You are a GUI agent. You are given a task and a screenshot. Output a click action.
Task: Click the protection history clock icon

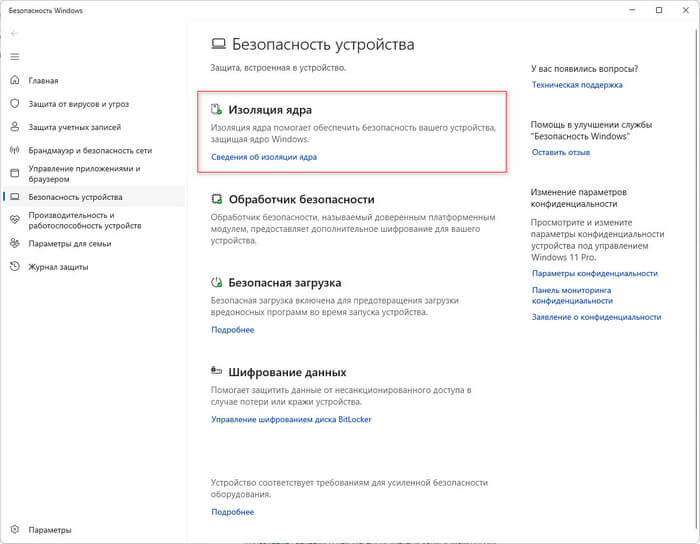14,267
